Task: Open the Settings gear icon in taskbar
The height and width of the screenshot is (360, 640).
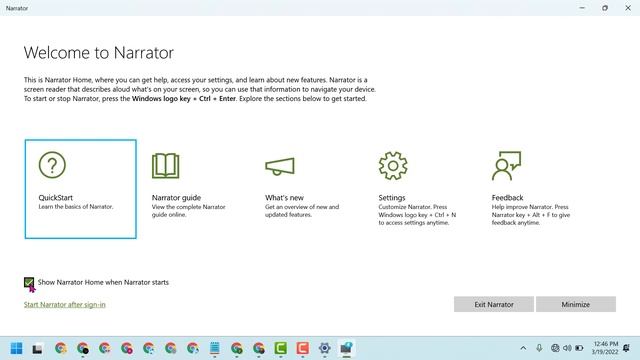Action: click(x=324, y=348)
